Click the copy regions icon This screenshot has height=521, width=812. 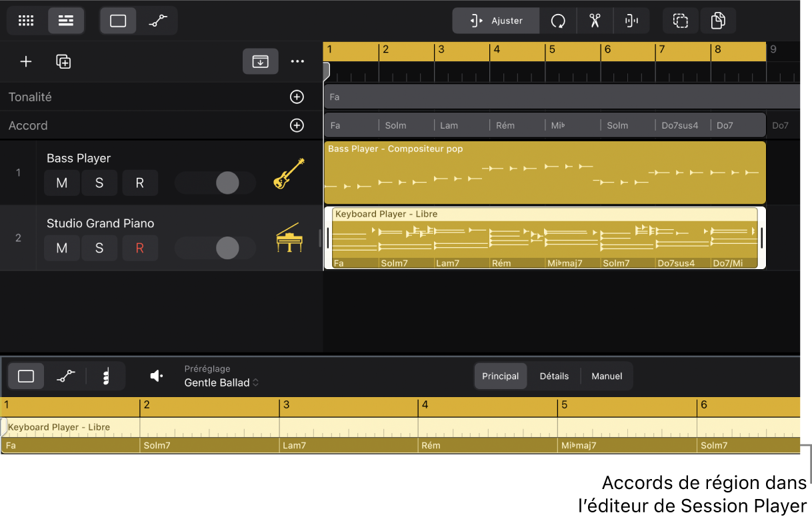coord(718,21)
